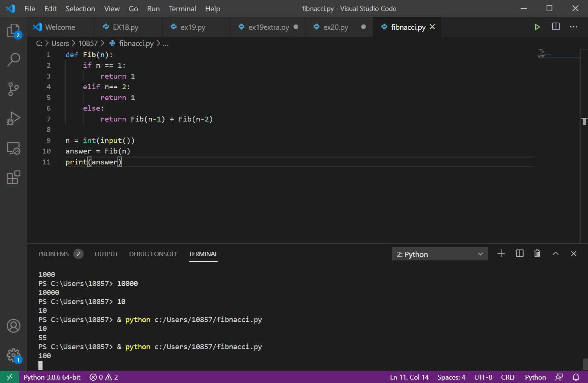Viewport: 588px width, 383px height.
Task: Show the PROBLEMS panel tab
Action: pyautogui.click(x=60, y=254)
